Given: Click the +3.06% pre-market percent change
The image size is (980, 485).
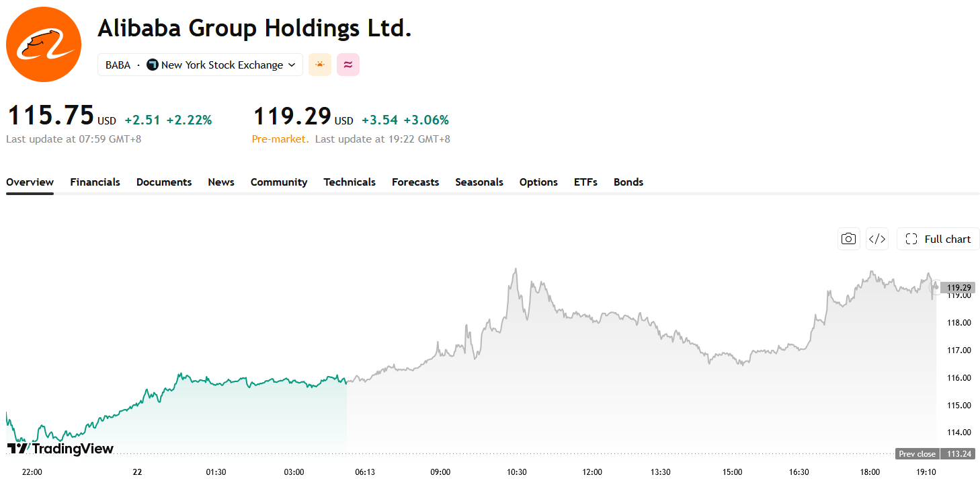Looking at the screenshot, I should pyautogui.click(x=426, y=120).
